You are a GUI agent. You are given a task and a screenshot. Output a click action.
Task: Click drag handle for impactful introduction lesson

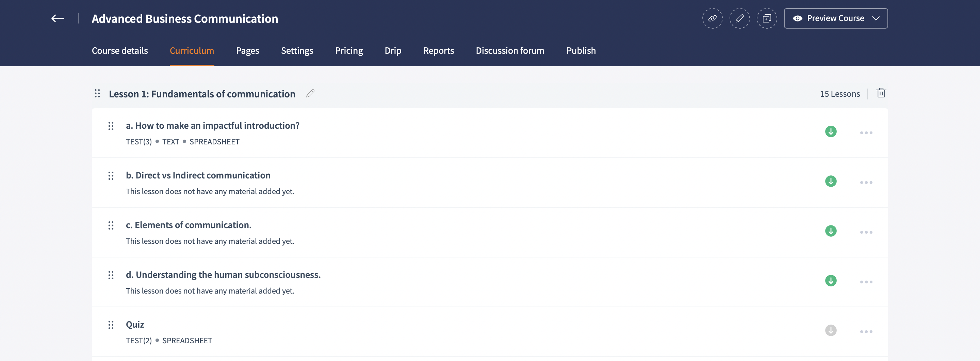(111, 126)
